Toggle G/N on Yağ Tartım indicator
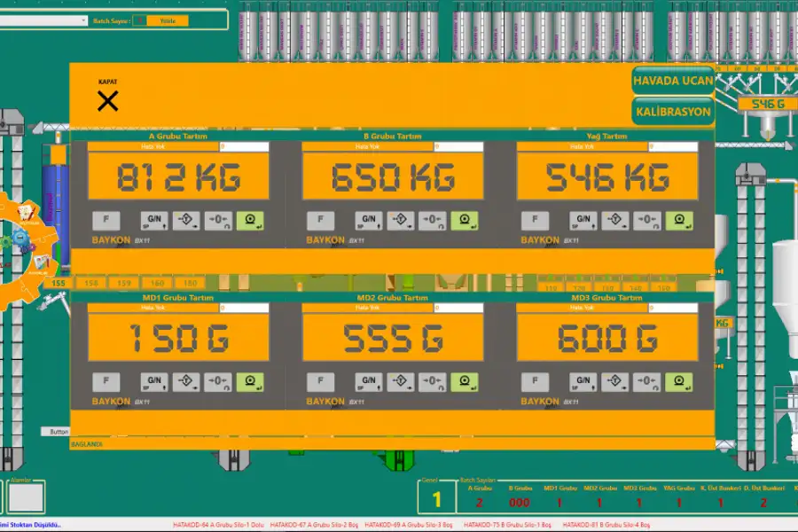Screen dimensions: 798x532 (x=583, y=220)
